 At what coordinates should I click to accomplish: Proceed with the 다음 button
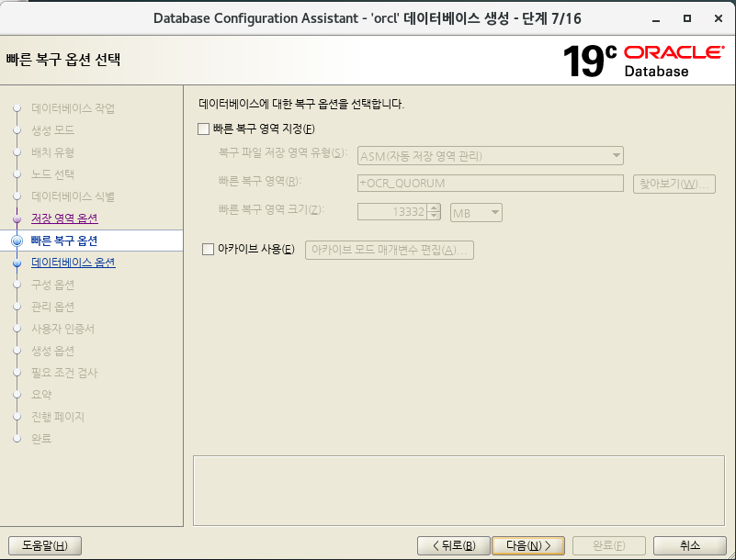[x=528, y=545]
